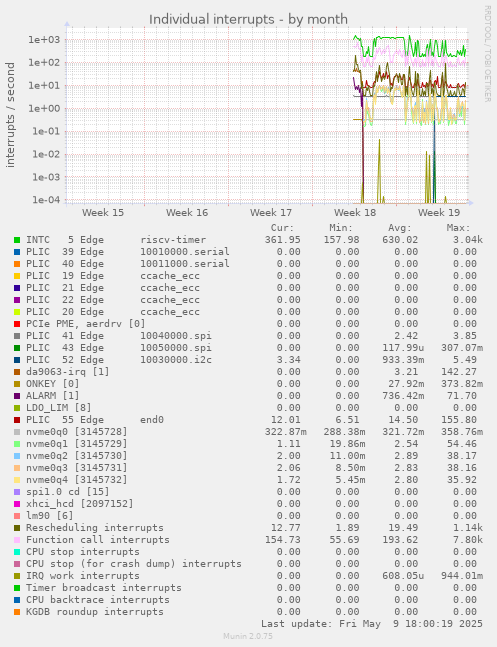The height and width of the screenshot is (647, 497).
Task: Click the Cur: column header
Action: click(282, 228)
